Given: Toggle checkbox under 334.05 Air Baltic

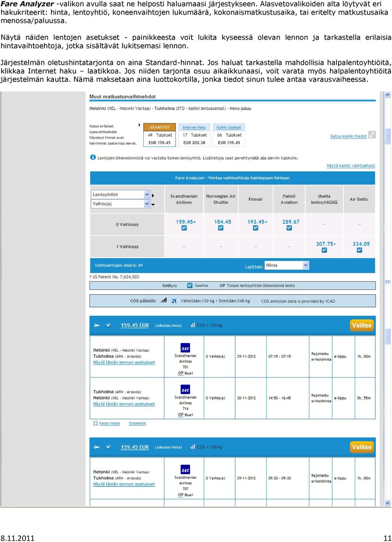Looking at the screenshot, I should coord(359,250).
